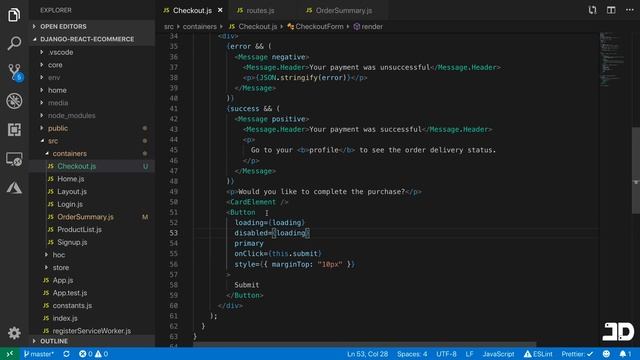Expand the store folder

[x=61, y=267]
